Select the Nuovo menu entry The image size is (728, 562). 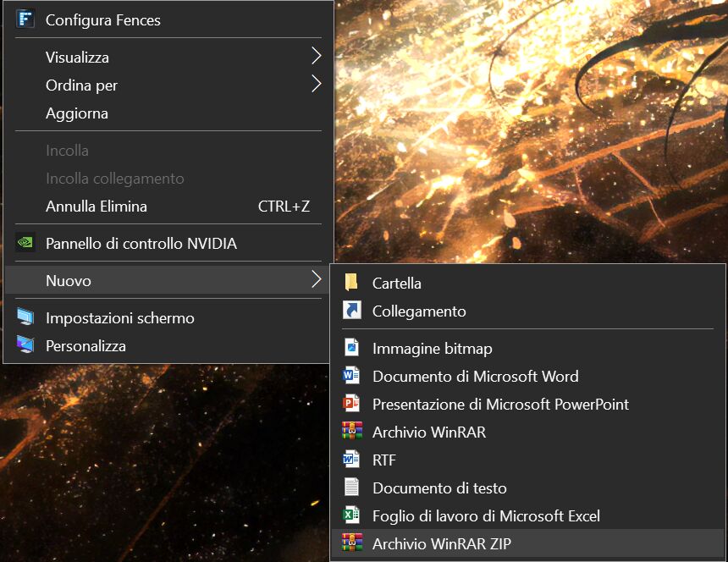click(x=167, y=280)
